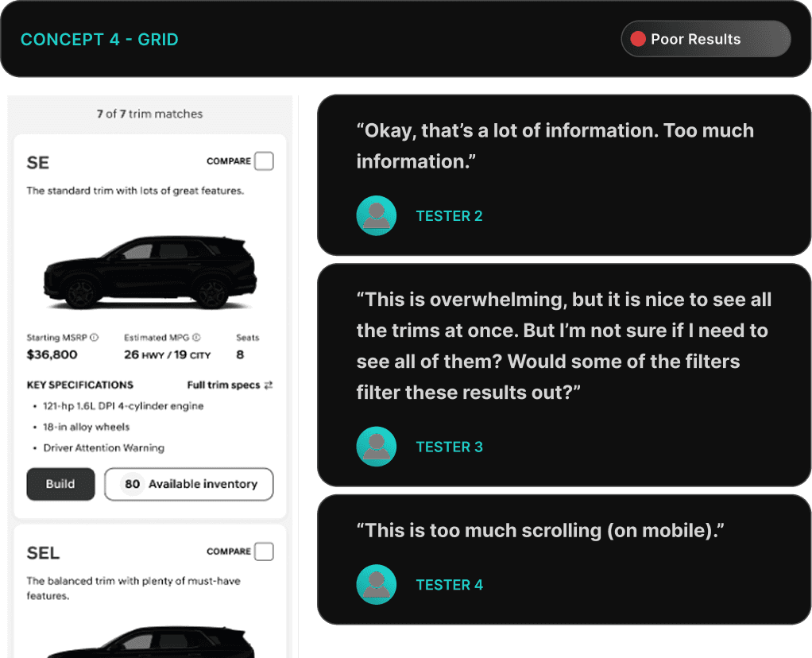Click the Seats value 8
Image resolution: width=812 pixels, height=658 pixels.
click(240, 355)
